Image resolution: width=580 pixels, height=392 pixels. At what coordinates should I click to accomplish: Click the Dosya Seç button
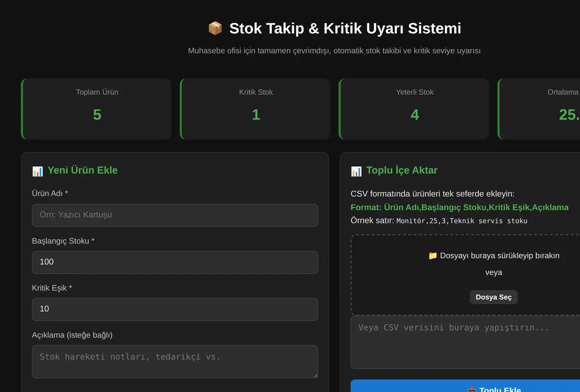click(493, 297)
